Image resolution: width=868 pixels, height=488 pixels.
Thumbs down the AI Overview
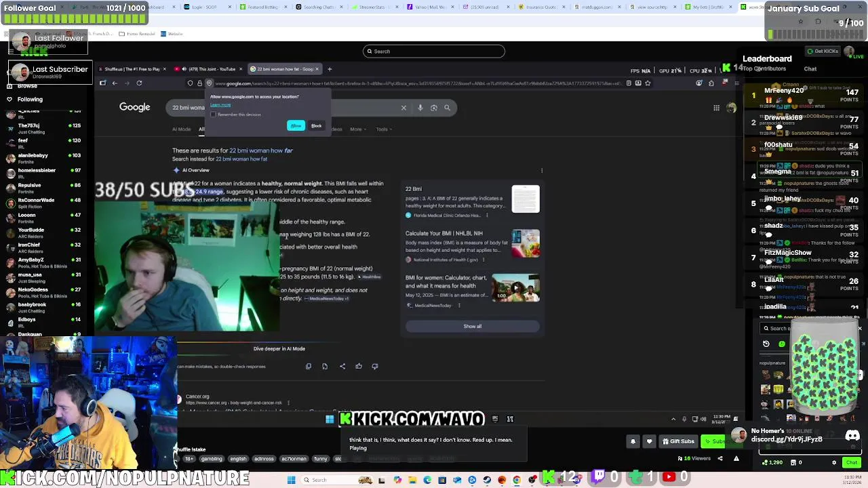coord(375,366)
